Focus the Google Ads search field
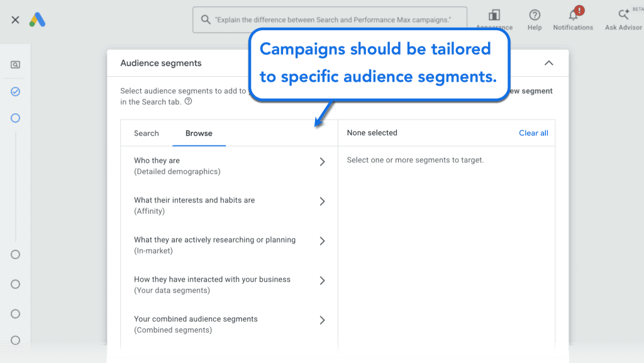 [x=330, y=20]
